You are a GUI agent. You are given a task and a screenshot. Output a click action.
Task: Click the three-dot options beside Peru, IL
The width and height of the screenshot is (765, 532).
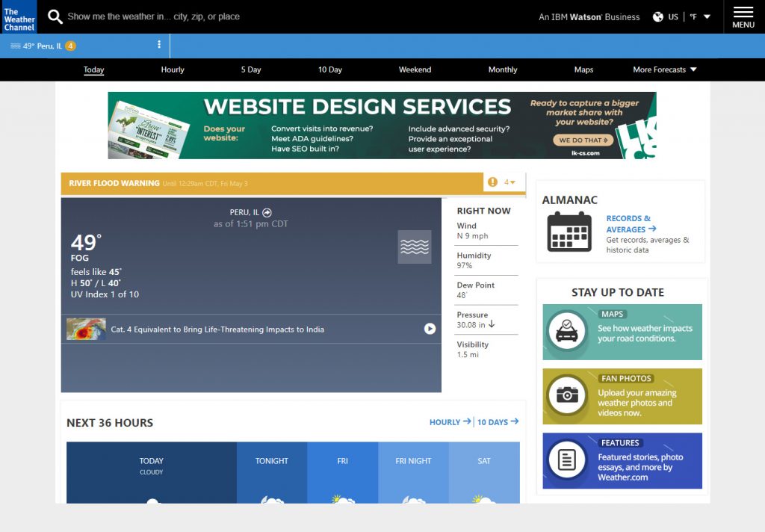tap(159, 45)
